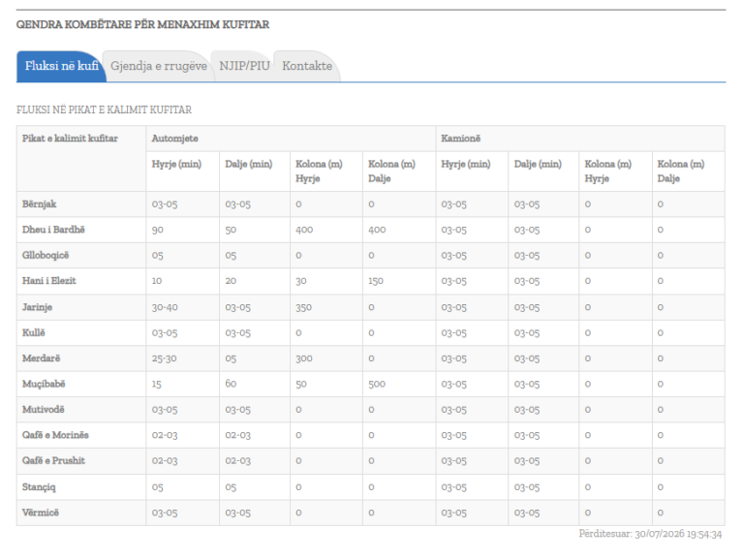The image size is (744, 560).
Task: Open the Kontakte tab
Action: (x=307, y=66)
